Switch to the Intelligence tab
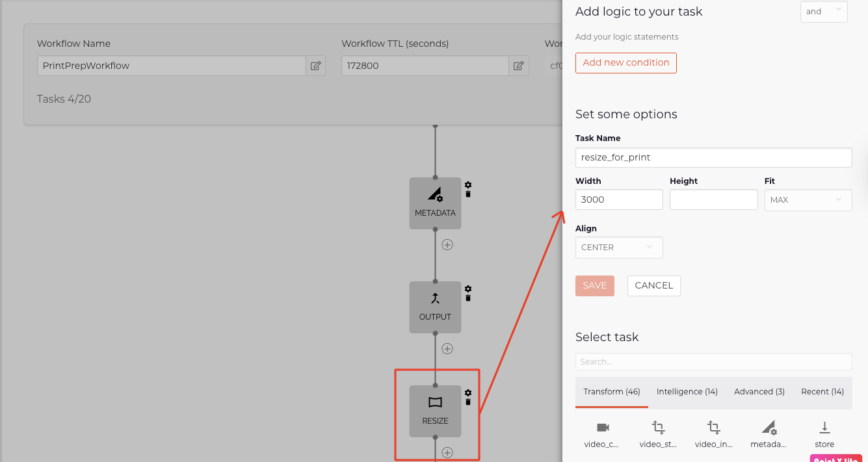This screenshot has height=462, width=868. point(687,391)
